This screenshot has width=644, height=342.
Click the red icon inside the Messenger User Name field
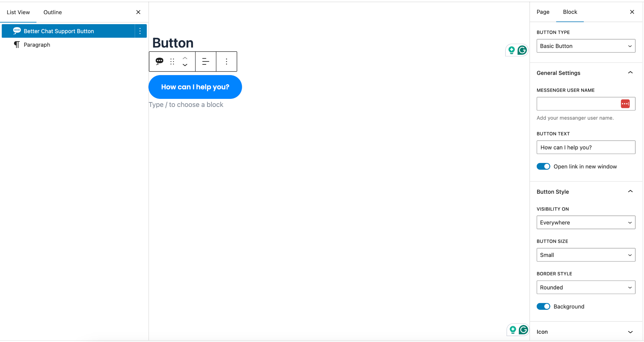626,104
